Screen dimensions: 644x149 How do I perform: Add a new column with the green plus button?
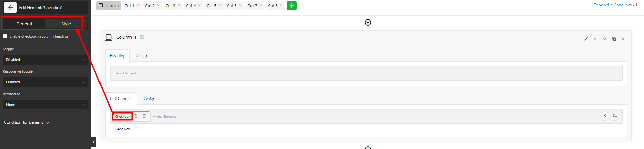tap(292, 6)
